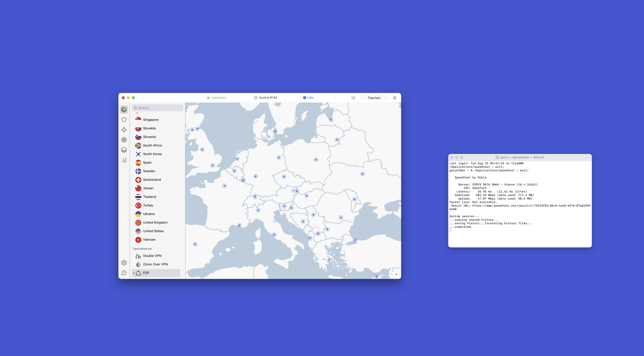Open the settings gear in the VPN sidebar
This screenshot has height=356, width=644.
point(124,263)
